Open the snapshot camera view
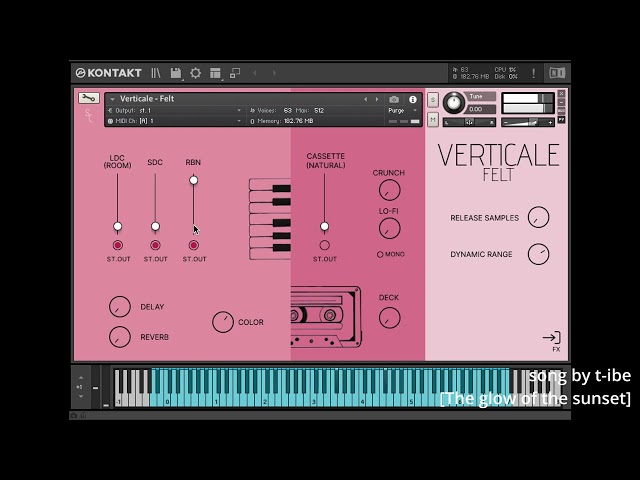This screenshot has width=640, height=480. tap(394, 99)
